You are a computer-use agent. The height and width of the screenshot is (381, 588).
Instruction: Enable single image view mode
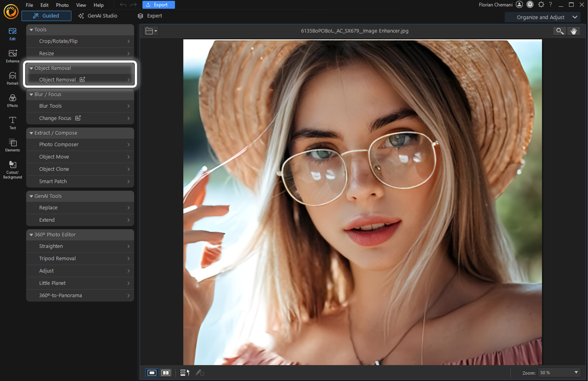152,372
